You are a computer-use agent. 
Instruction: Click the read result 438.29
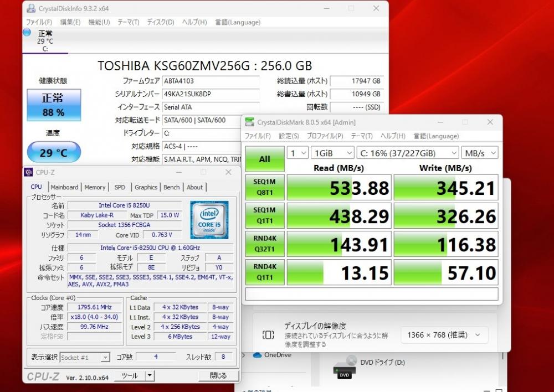click(339, 216)
